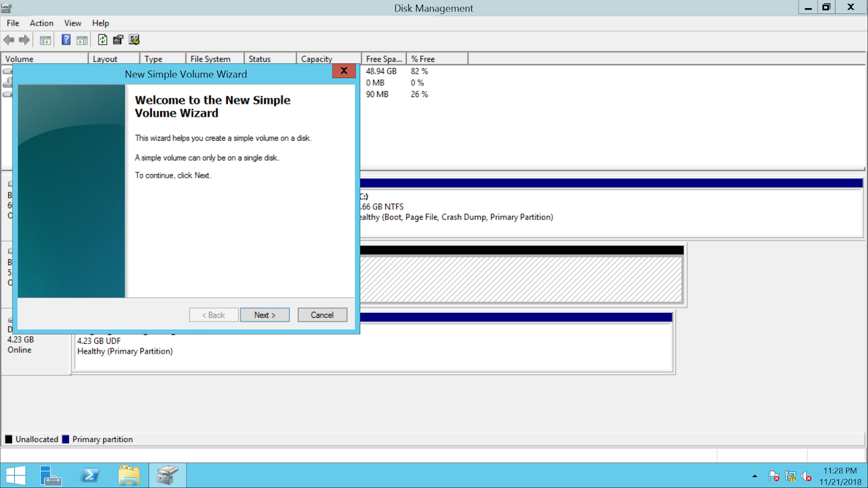This screenshot has width=868, height=488.
Task: Click the Next button in the wizard
Action: 265,314
